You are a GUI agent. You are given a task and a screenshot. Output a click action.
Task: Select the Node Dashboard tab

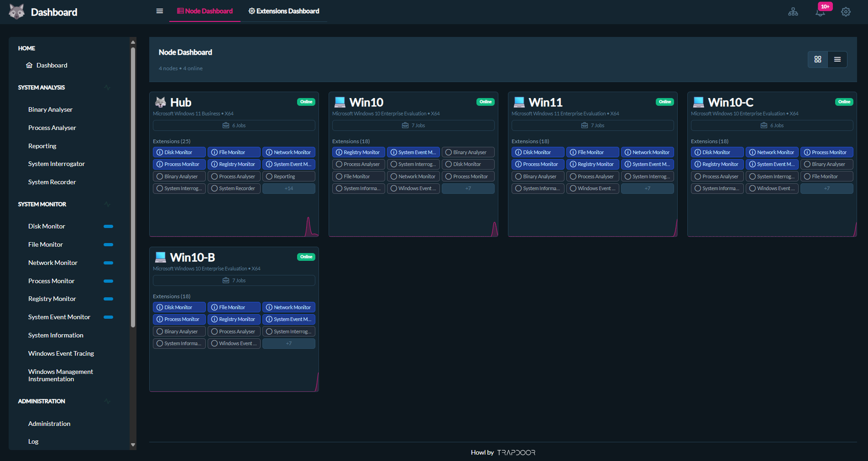(205, 11)
